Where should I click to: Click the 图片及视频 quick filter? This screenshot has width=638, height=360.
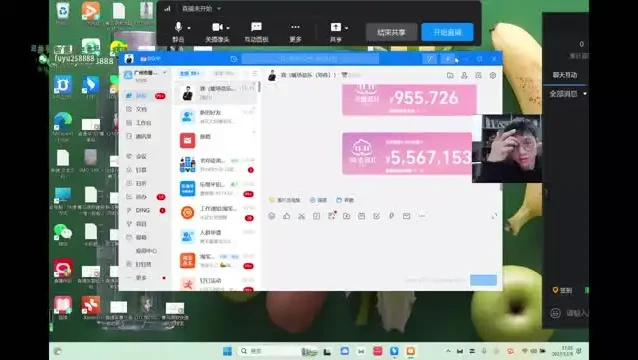click(x=285, y=200)
